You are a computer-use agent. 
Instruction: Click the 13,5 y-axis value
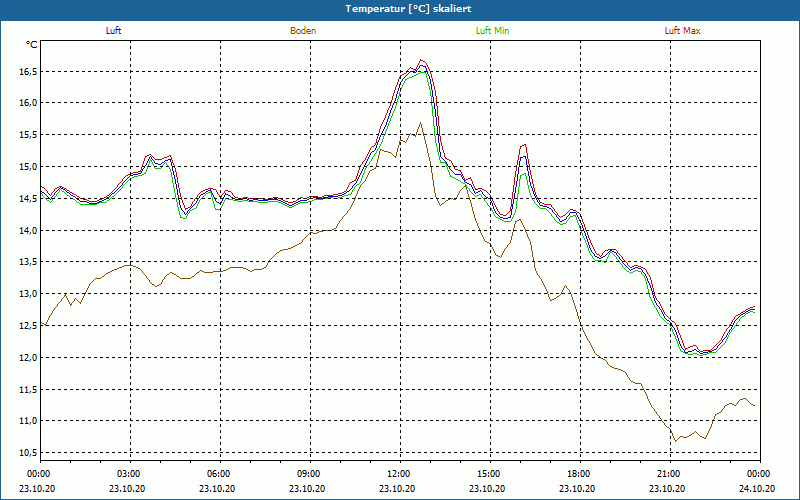click(29, 262)
